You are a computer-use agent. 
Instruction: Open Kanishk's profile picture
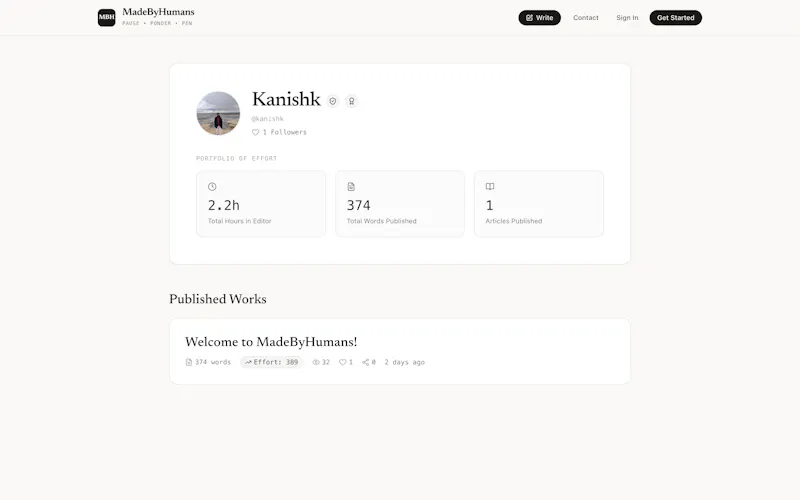pyautogui.click(x=218, y=113)
